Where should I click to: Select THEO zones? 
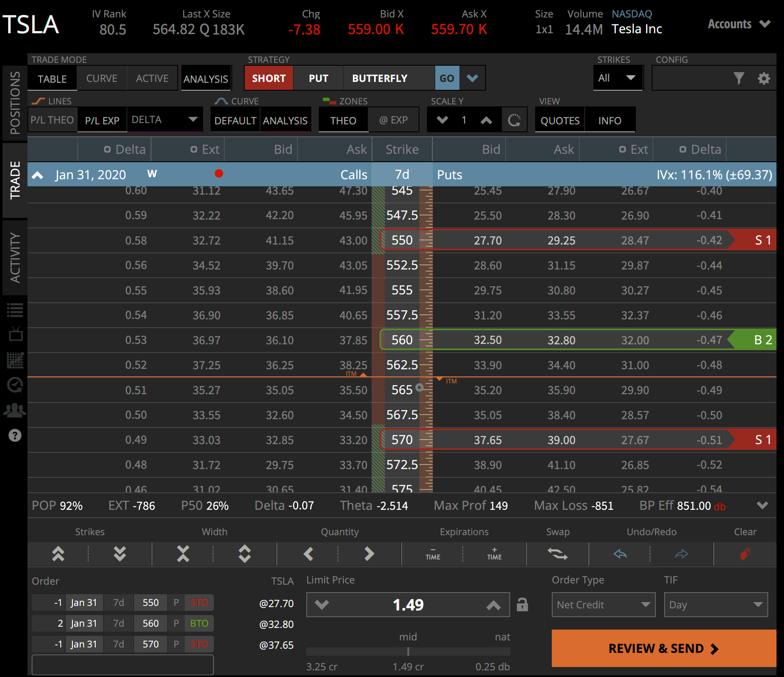coord(343,120)
